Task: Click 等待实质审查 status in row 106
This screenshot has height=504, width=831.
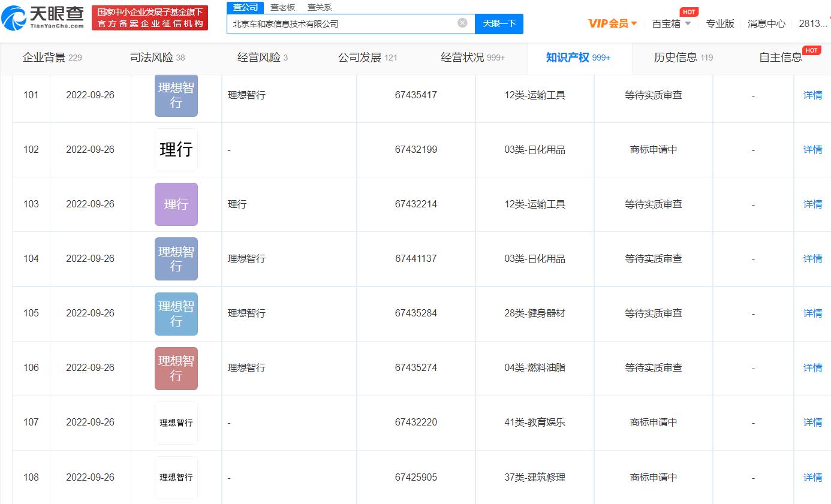Action: (654, 368)
